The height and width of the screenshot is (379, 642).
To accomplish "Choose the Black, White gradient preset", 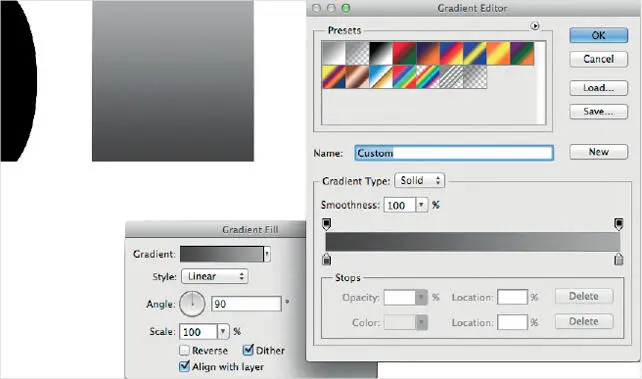I will 381,53.
